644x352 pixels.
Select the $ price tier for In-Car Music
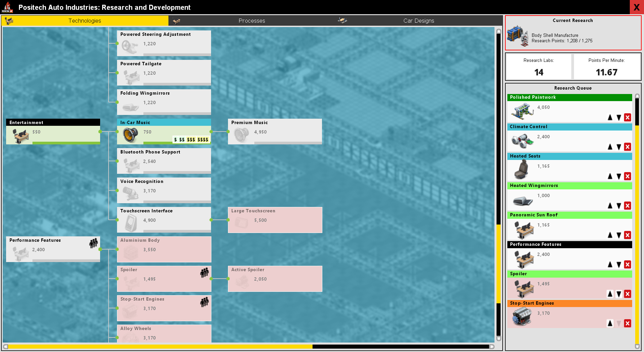[176, 139]
